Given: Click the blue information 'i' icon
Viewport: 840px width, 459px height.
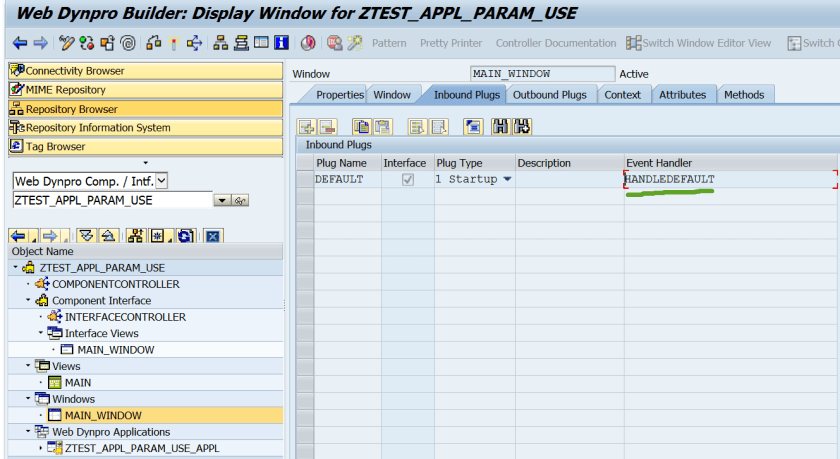Looking at the screenshot, I should (x=281, y=43).
